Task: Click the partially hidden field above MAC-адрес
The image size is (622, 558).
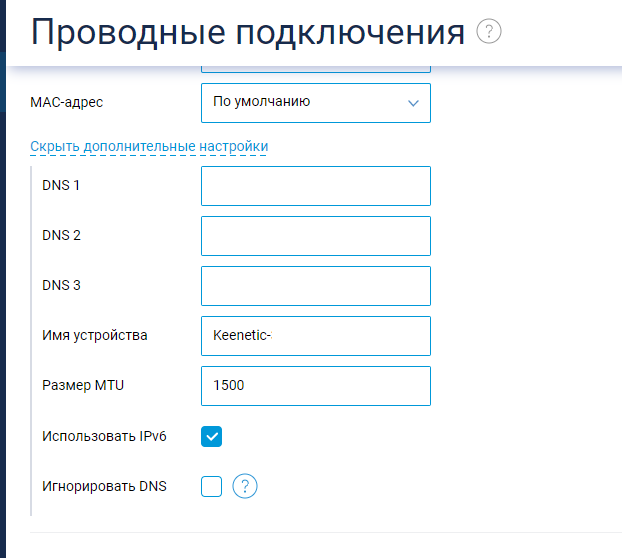Action: click(x=315, y=68)
